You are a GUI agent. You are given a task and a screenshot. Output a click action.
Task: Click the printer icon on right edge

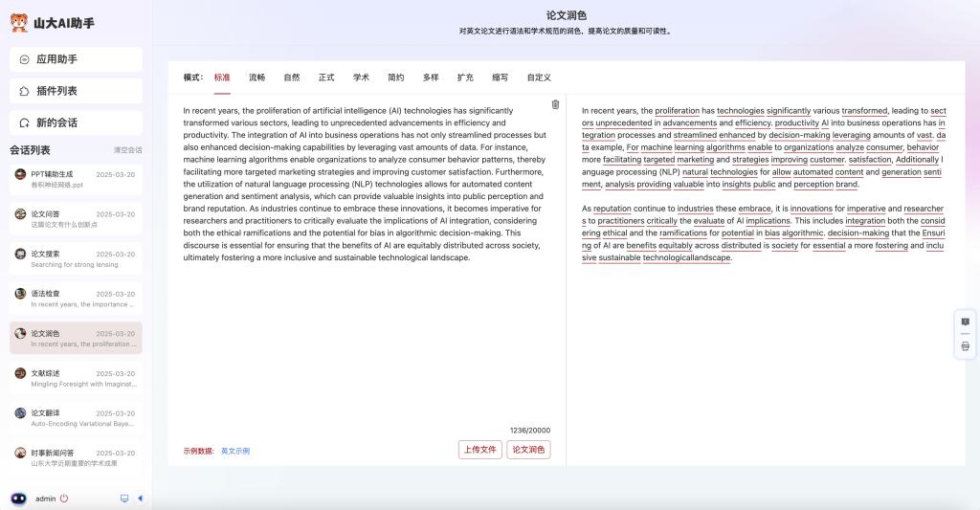(965, 346)
